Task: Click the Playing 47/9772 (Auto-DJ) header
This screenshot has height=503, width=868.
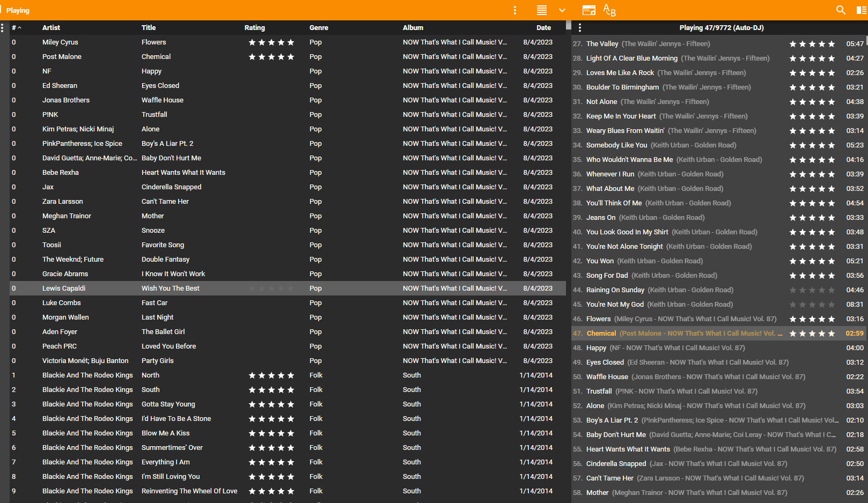Action: click(721, 28)
